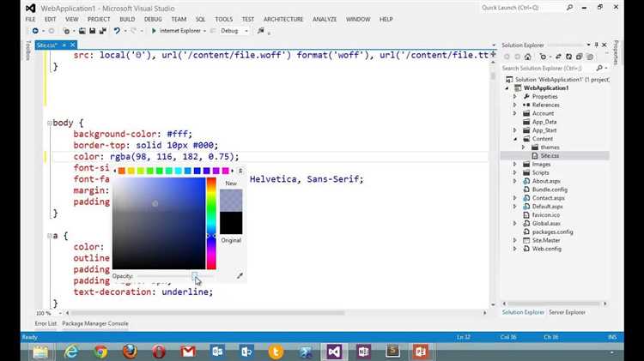Expand the References node
This screenshot has height=361, width=644.
tap(514, 105)
